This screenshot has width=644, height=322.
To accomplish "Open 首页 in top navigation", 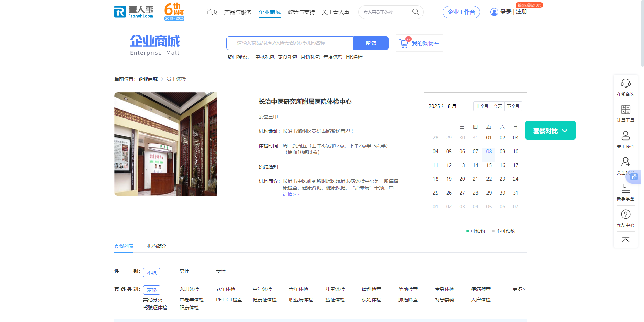I will tap(212, 12).
